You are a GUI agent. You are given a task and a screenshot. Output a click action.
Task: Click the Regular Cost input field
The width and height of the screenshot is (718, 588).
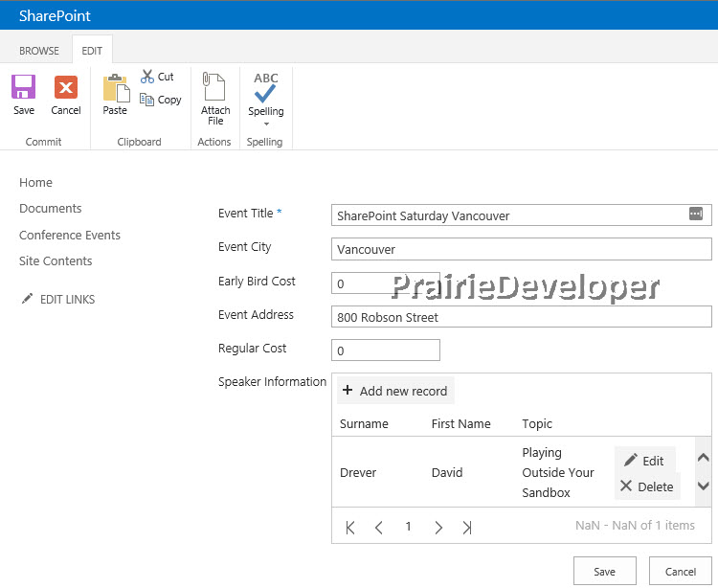click(x=385, y=350)
